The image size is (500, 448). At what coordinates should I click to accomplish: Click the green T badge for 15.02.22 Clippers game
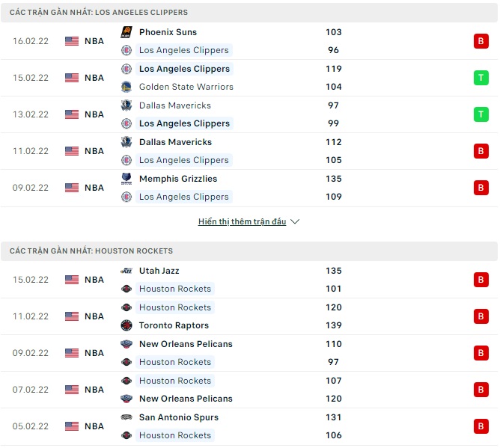481,78
